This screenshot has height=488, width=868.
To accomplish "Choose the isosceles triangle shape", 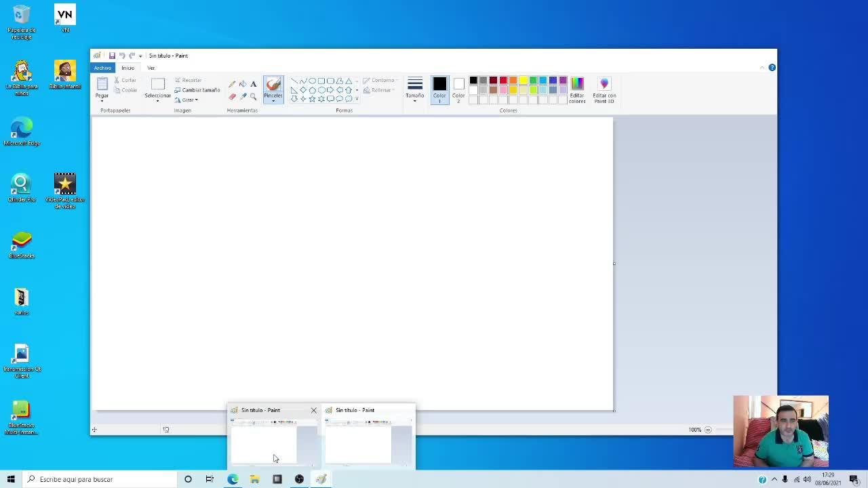I will [349, 81].
